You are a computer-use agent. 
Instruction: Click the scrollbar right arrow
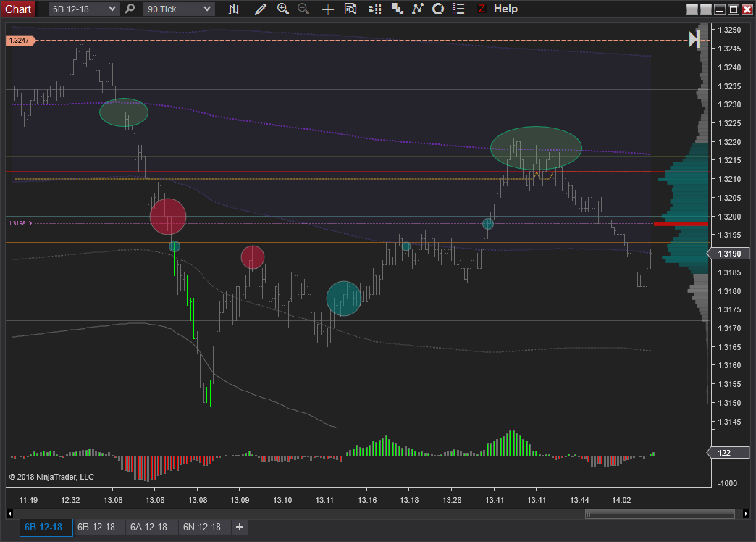point(747,514)
